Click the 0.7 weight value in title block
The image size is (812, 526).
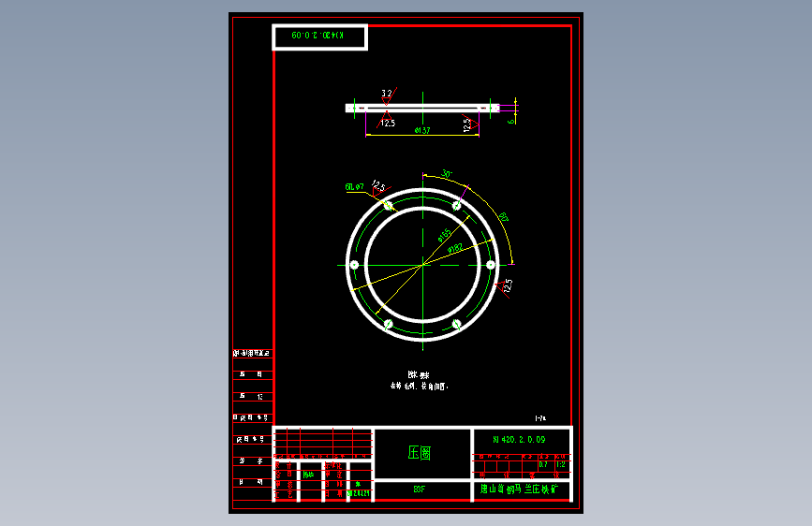pyautogui.click(x=542, y=464)
